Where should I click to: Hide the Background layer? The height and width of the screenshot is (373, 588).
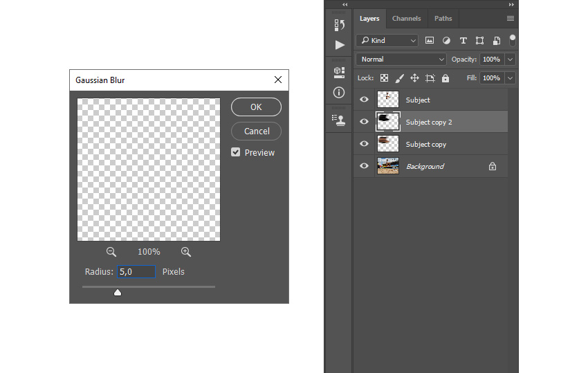tap(364, 166)
